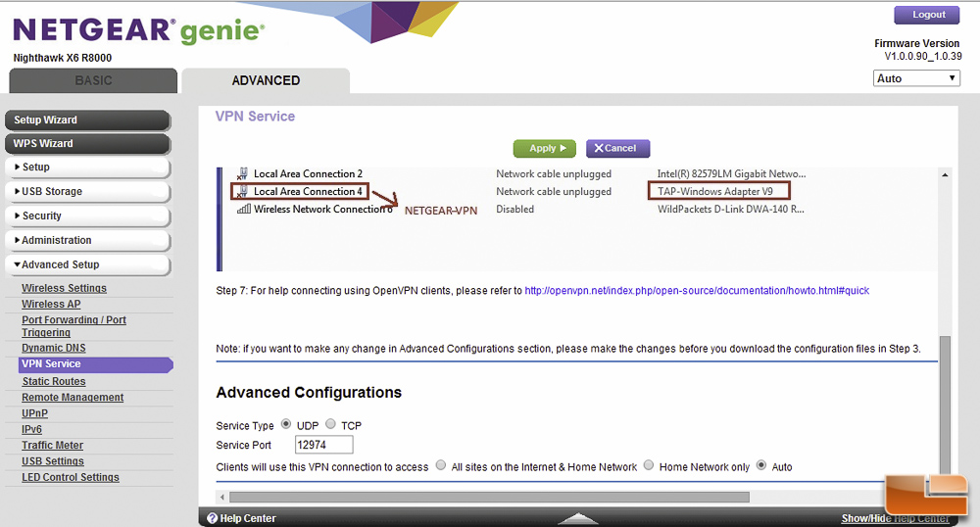Click the Apply button
Screen dimensions: 980x527
coord(544,149)
